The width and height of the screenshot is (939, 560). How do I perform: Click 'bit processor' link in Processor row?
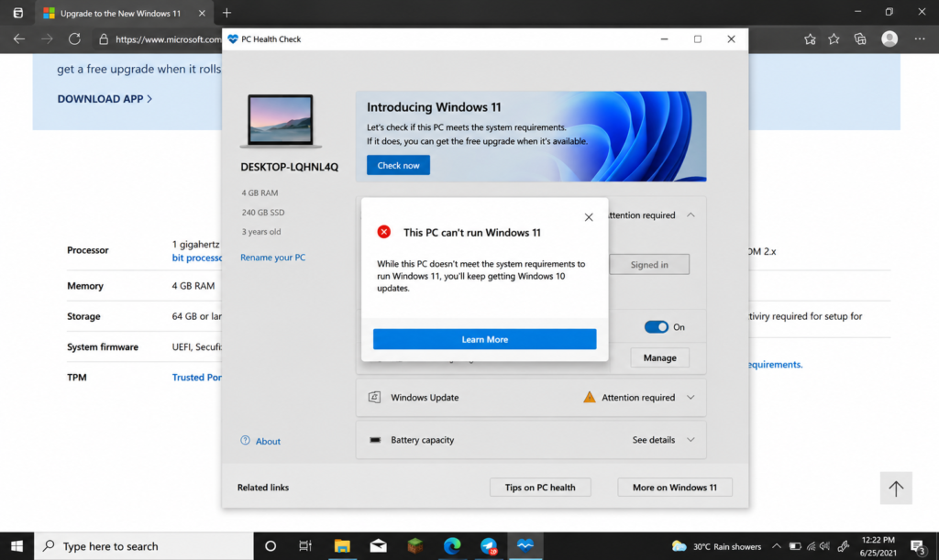196,258
